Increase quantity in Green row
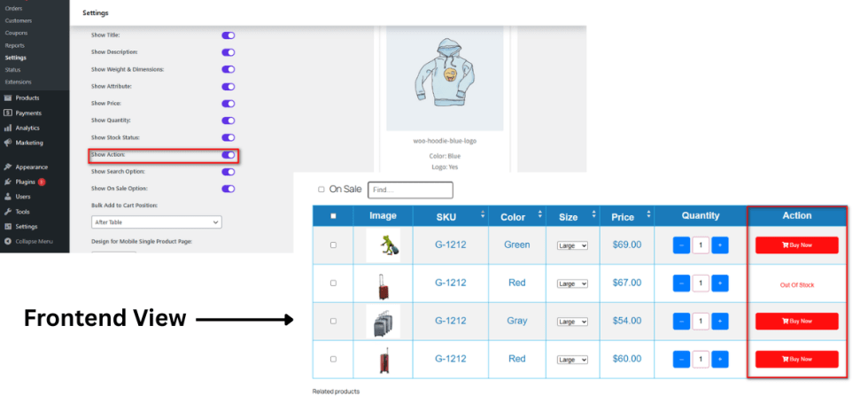Image resolution: width=868 pixels, height=404 pixels. click(719, 245)
